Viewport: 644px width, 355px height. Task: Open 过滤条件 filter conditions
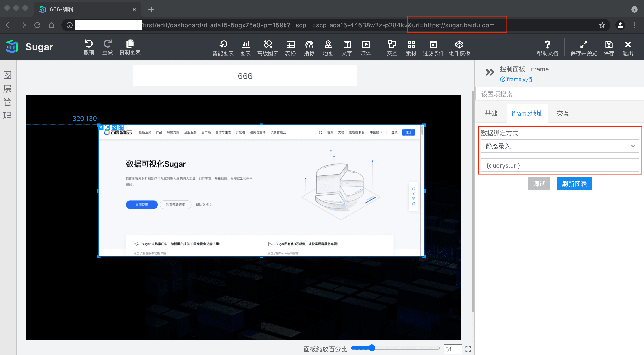433,48
